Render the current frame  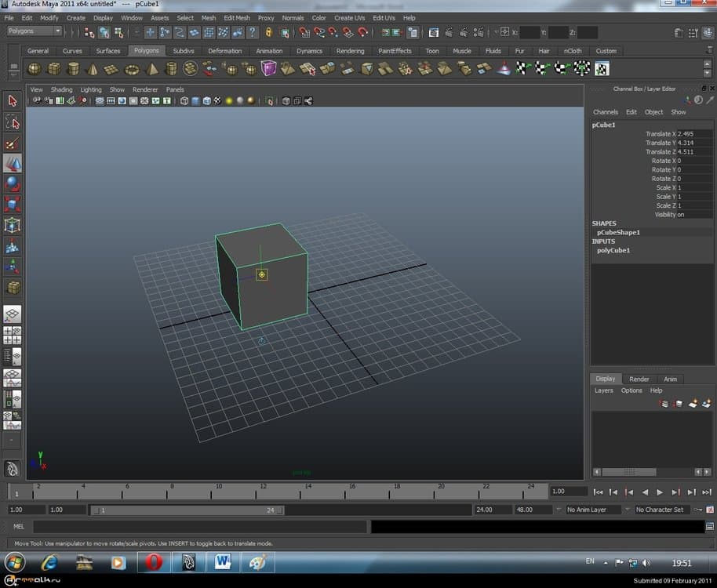[449, 32]
